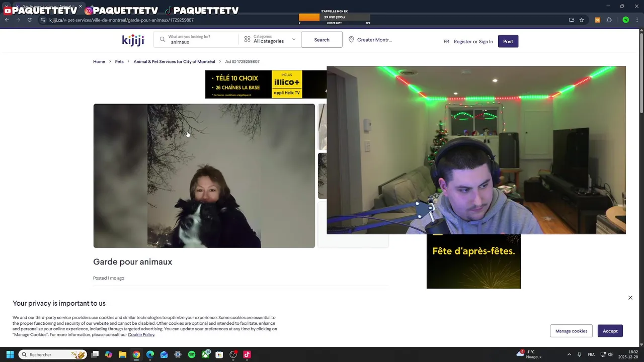Open the main ad photo of woman with dog
Viewport: 644px width, 362px height.
[204, 176]
